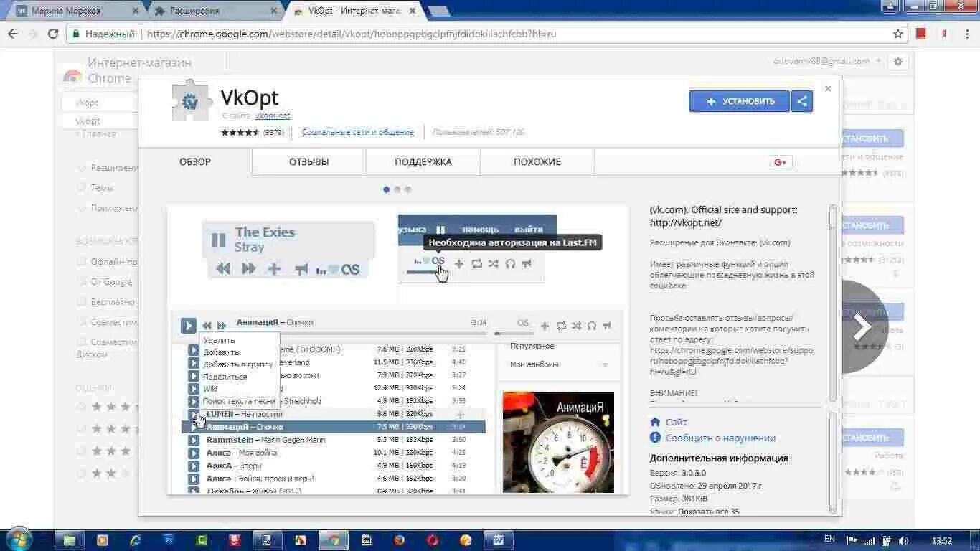Click the blue Установить button for VkOpt
The height and width of the screenshot is (551, 980).
click(740, 101)
